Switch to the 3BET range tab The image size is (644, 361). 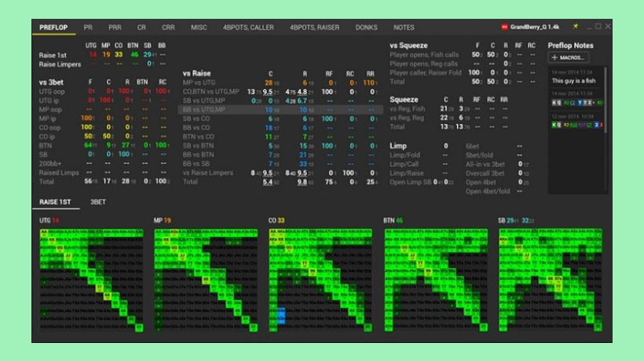97,202
